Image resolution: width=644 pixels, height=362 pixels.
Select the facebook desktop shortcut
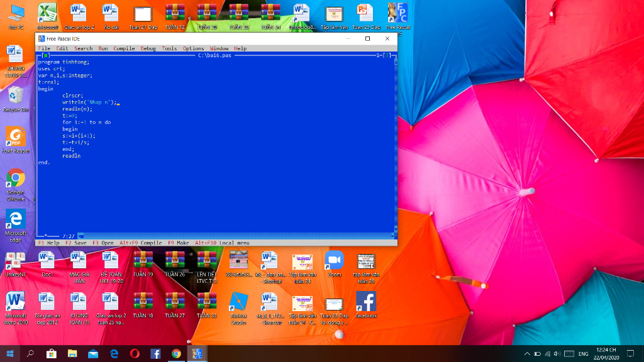point(366,305)
